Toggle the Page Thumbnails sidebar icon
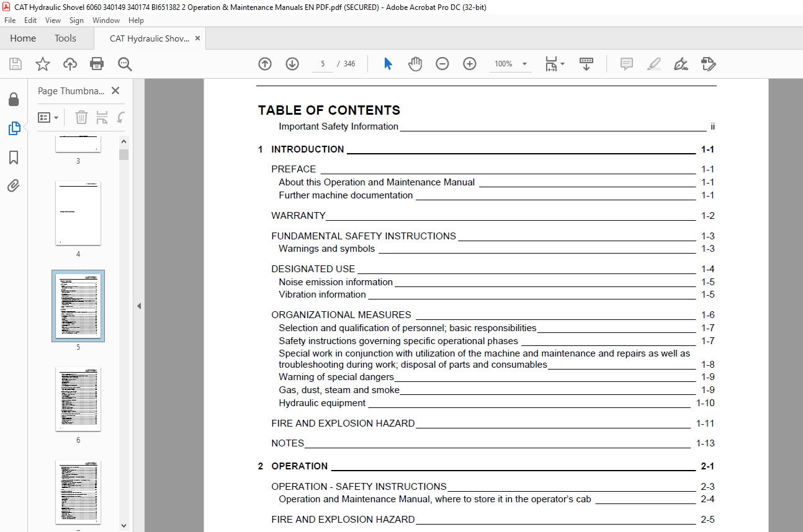 (x=14, y=128)
